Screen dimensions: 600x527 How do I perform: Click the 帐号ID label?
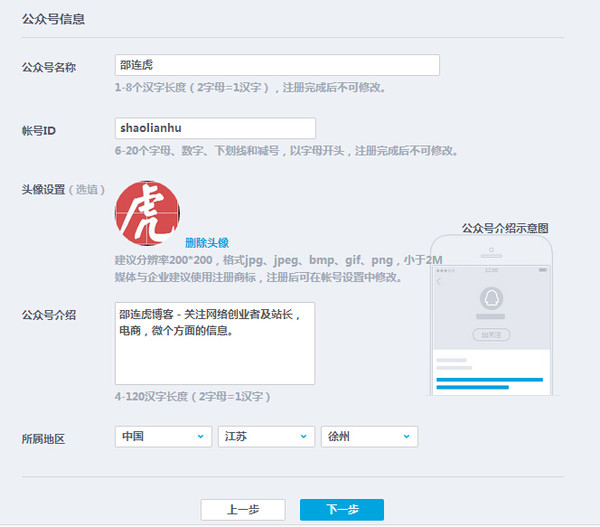[39, 131]
